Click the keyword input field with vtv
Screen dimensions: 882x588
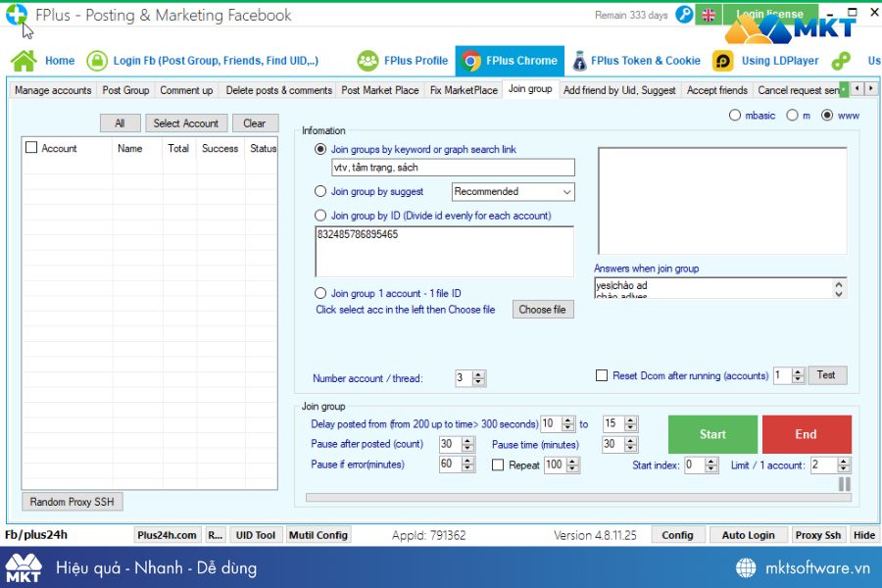[454, 168]
